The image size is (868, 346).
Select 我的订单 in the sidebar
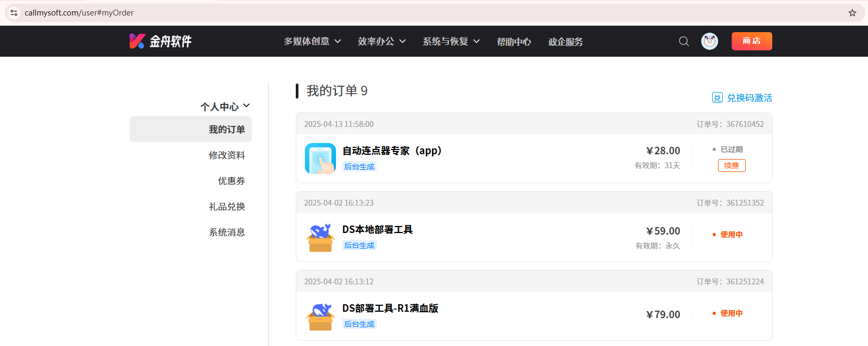191,129
